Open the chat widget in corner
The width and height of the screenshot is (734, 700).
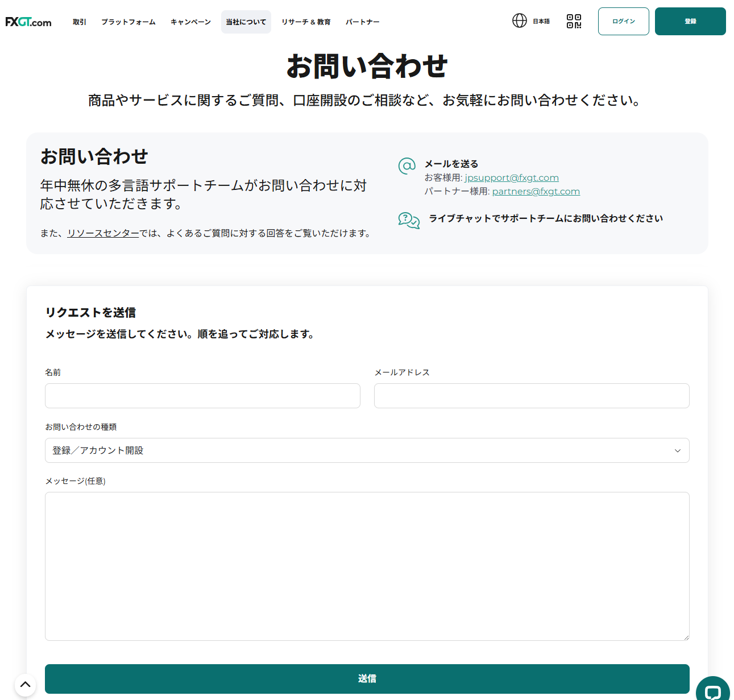pos(712,690)
